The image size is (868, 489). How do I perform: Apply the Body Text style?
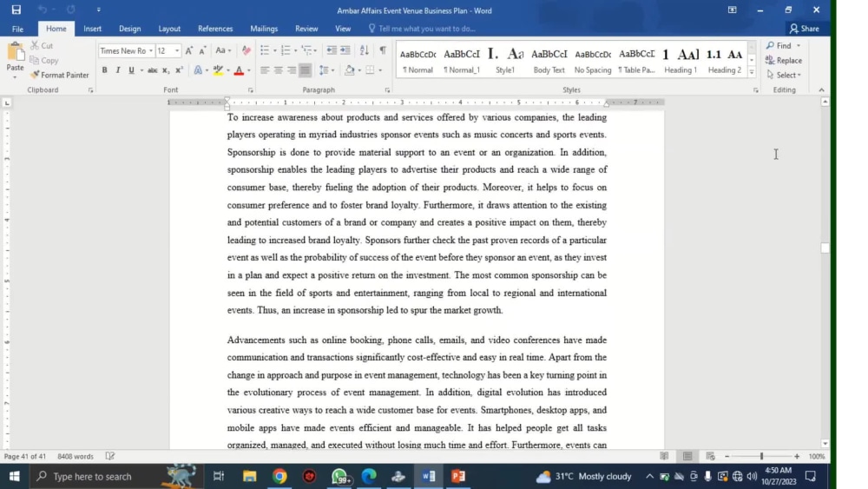point(549,61)
